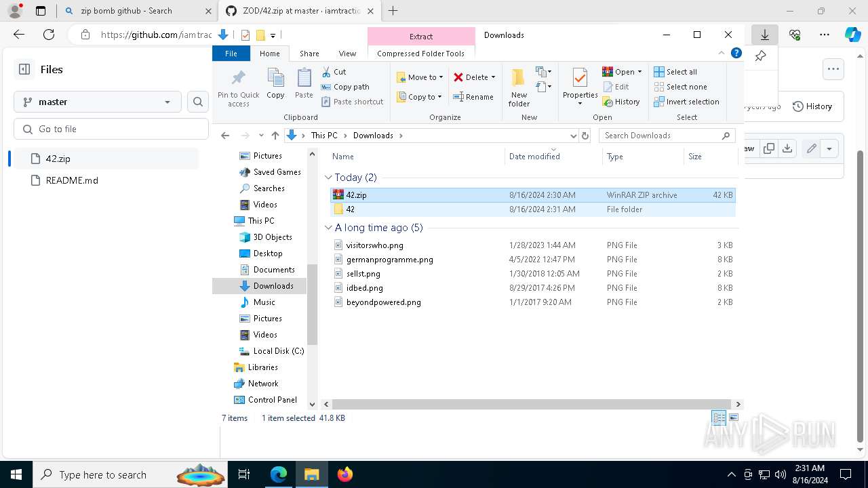Open Microsoft Edge from the taskbar
This screenshot has height=488, width=868.
[279, 474]
